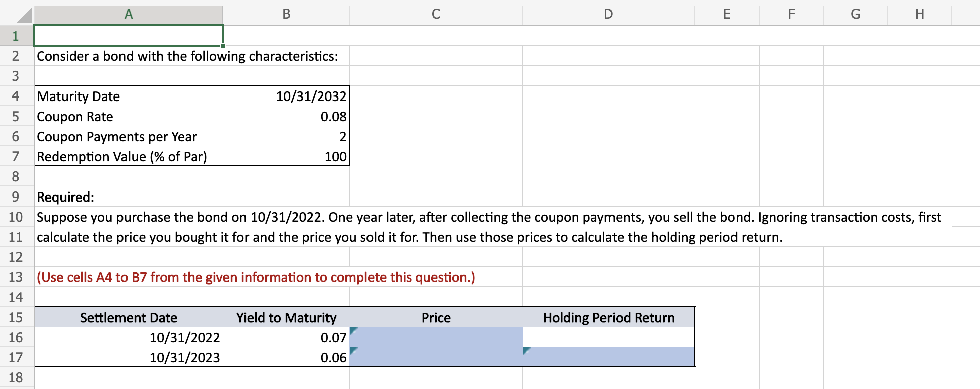This screenshot has height=389, width=980.
Task: Select column G header
Action: 855,14
